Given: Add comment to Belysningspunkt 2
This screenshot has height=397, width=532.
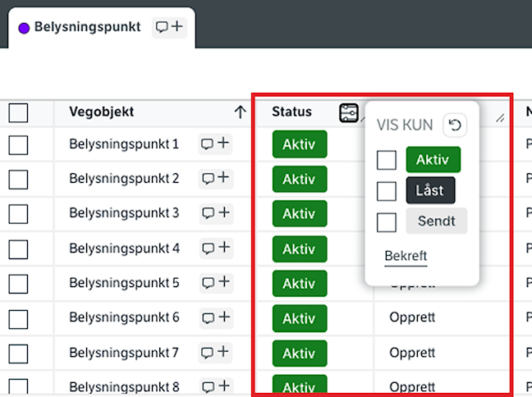Looking at the screenshot, I should [x=215, y=179].
